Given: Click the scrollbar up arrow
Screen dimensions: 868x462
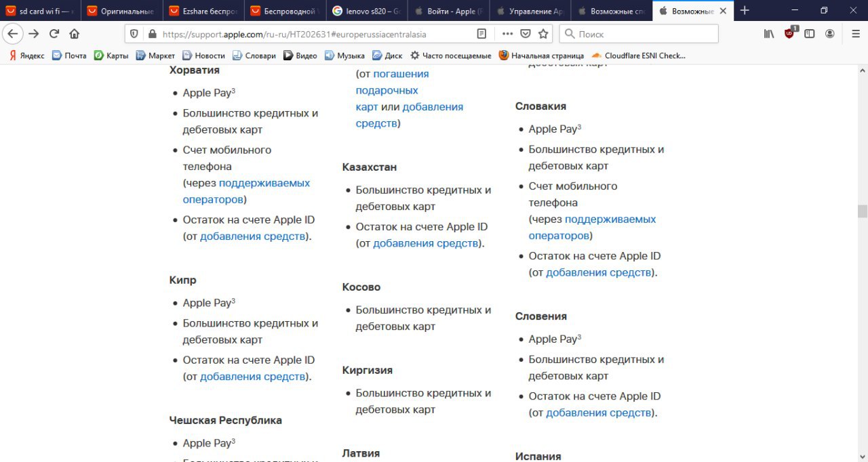Looking at the screenshot, I should pyautogui.click(x=863, y=70).
